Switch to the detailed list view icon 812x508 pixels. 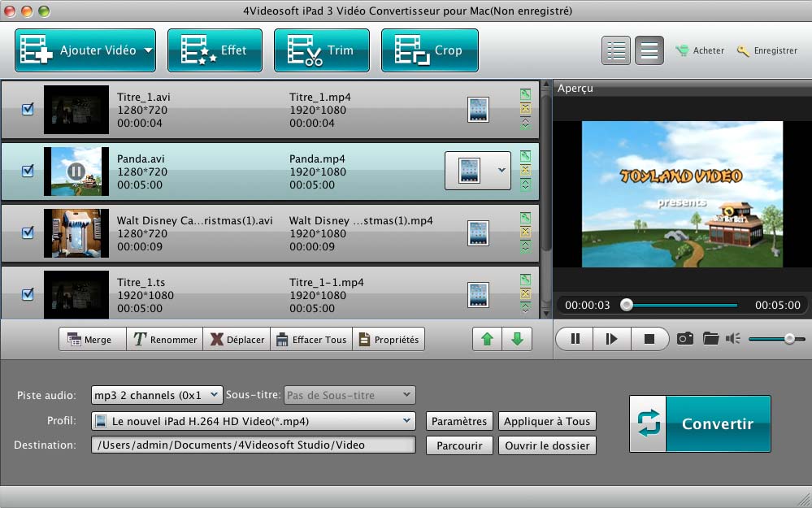(616, 50)
